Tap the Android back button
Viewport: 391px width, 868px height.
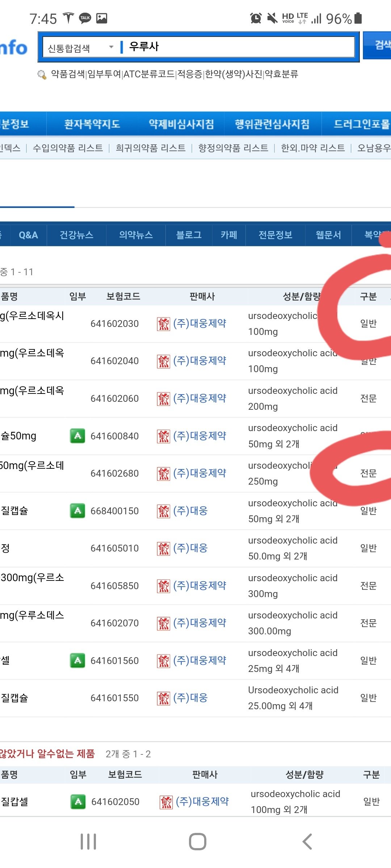(x=307, y=842)
